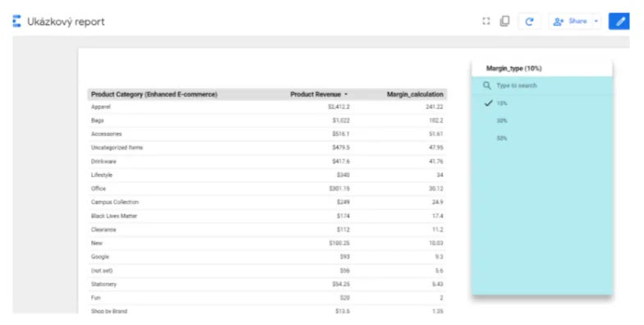Select the 50% margin option

[x=542, y=138]
